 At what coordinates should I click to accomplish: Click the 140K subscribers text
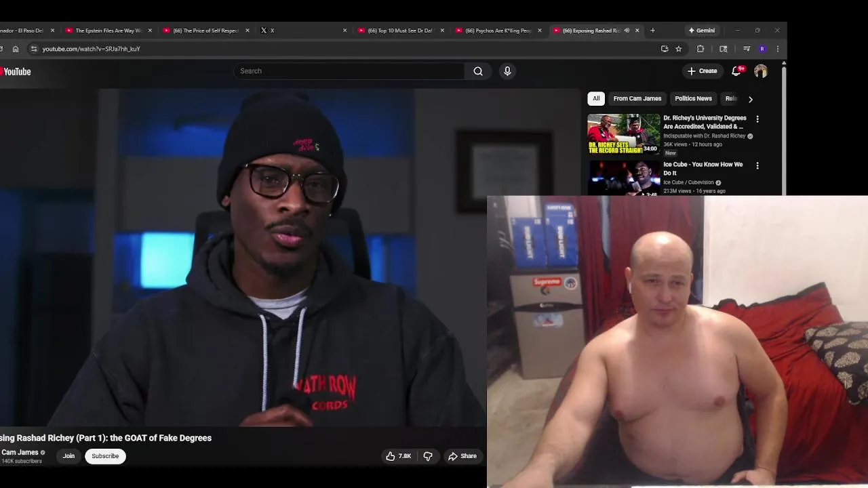[22, 462]
